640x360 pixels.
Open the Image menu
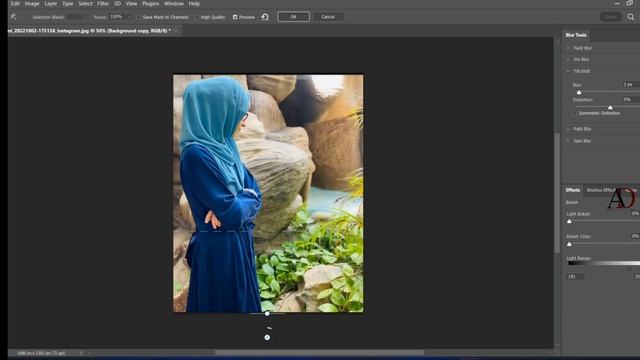(32, 4)
